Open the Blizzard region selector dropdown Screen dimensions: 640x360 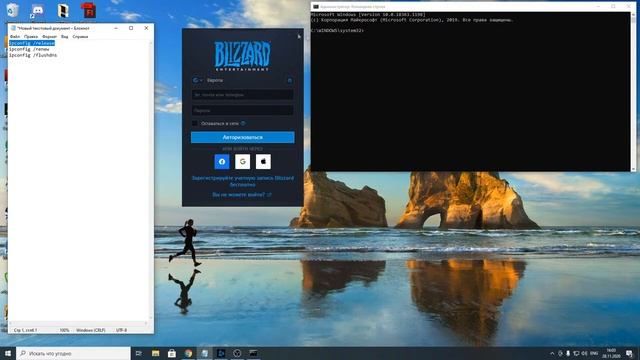[x=198, y=80]
